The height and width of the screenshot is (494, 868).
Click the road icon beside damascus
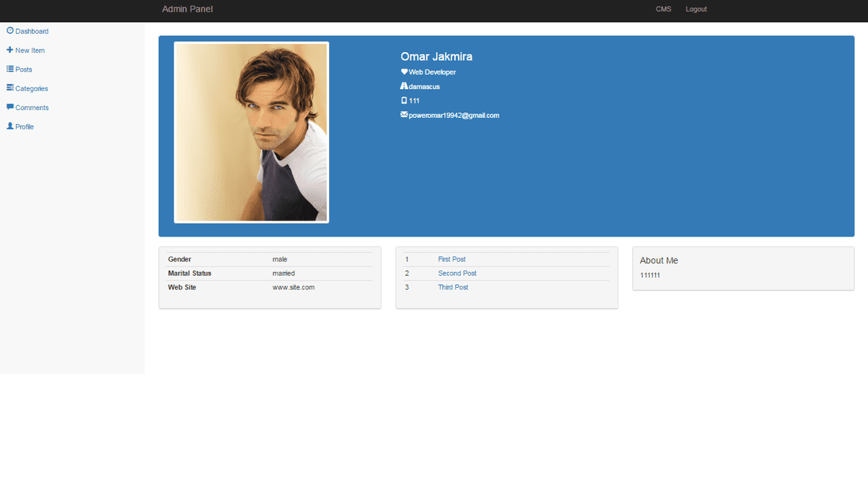tap(404, 86)
